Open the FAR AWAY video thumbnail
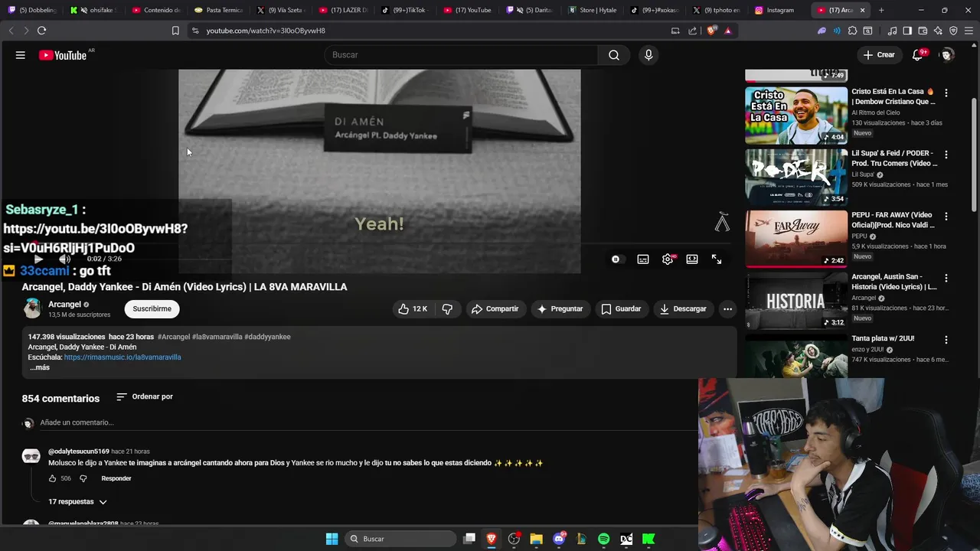 (796, 239)
